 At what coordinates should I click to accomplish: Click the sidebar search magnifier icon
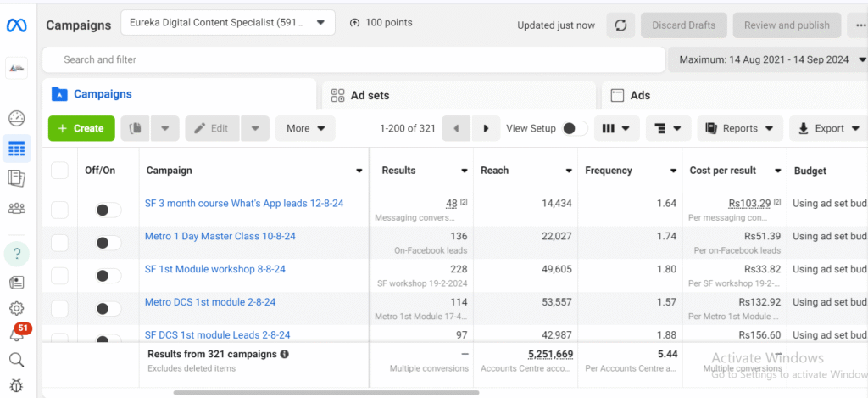[x=16, y=361]
